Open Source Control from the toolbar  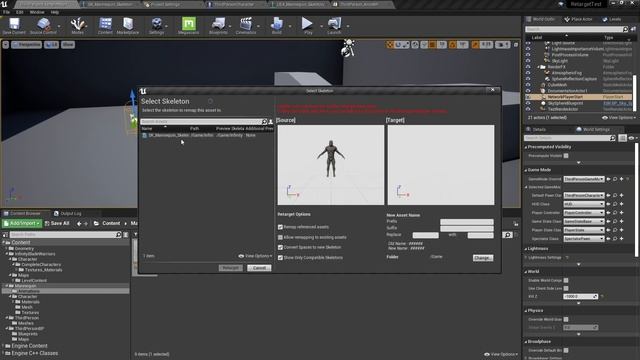(x=43, y=25)
